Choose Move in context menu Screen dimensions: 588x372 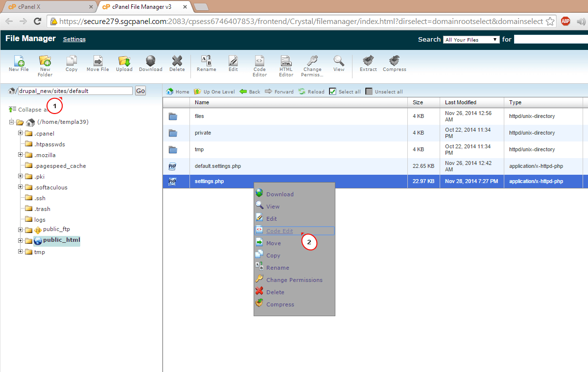coord(273,243)
